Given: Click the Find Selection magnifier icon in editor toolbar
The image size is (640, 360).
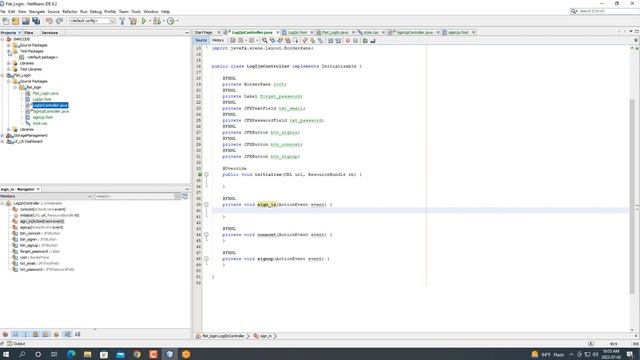Looking at the screenshot, I should pos(264,40).
